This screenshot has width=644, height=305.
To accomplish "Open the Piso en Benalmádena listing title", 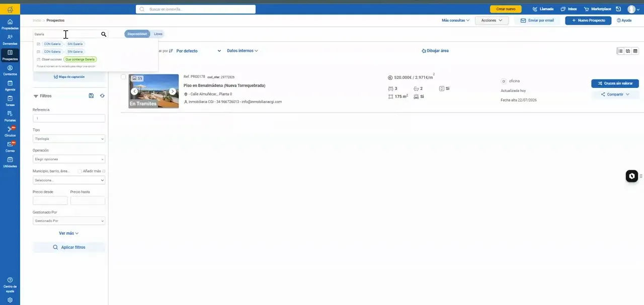I will pos(224,85).
